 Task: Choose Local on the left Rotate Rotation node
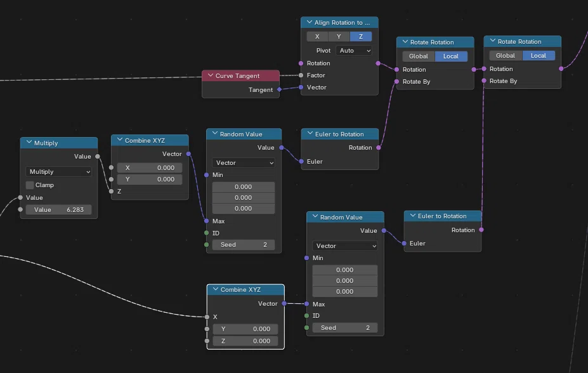pyautogui.click(x=451, y=56)
